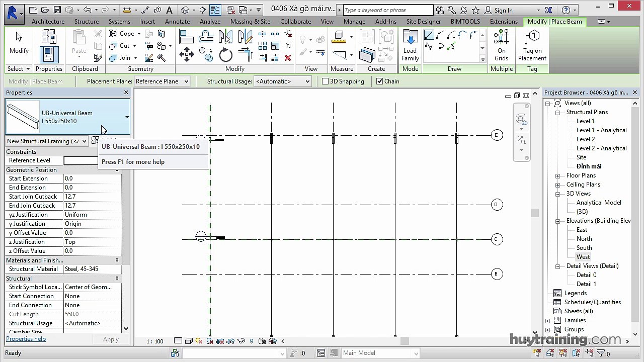Toggle Tag on Placement
Image resolution: width=644 pixels, height=362 pixels.
click(532, 46)
